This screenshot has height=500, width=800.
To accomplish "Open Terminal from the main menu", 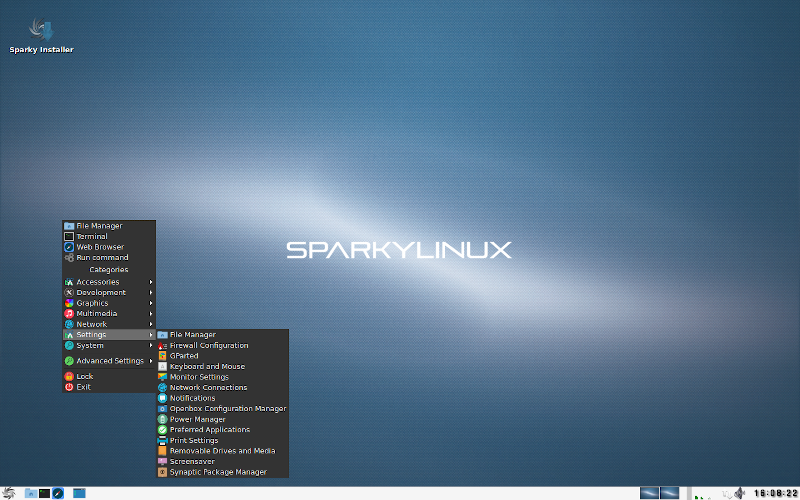I will click(x=109, y=237).
